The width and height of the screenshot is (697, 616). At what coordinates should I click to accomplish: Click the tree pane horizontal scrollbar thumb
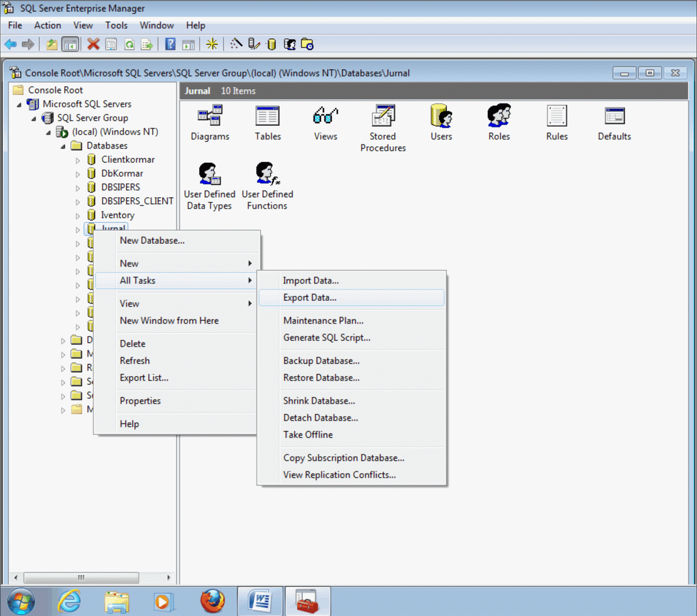pos(81,578)
